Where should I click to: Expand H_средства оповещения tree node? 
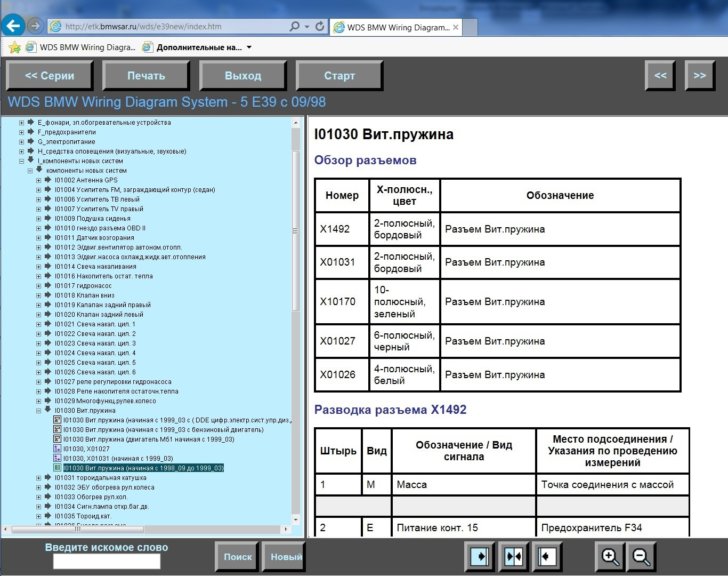pos(21,151)
